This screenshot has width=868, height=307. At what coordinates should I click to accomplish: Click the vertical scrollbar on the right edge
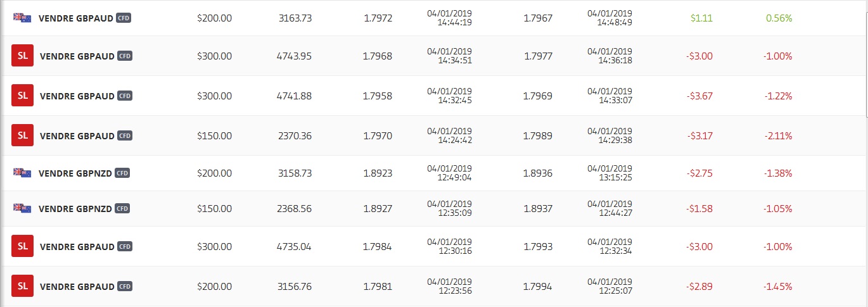(x=865, y=63)
